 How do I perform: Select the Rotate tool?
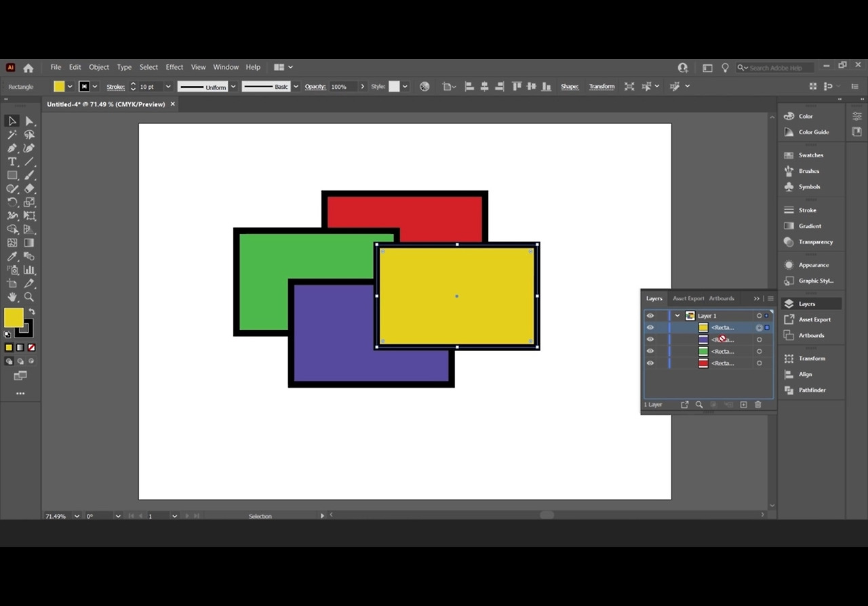pos(12,202)
